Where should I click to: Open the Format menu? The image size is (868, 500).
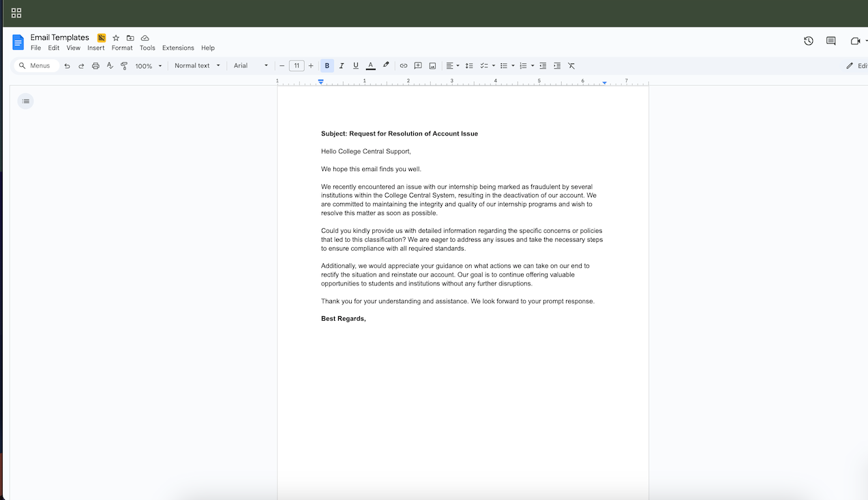point(122,48)
